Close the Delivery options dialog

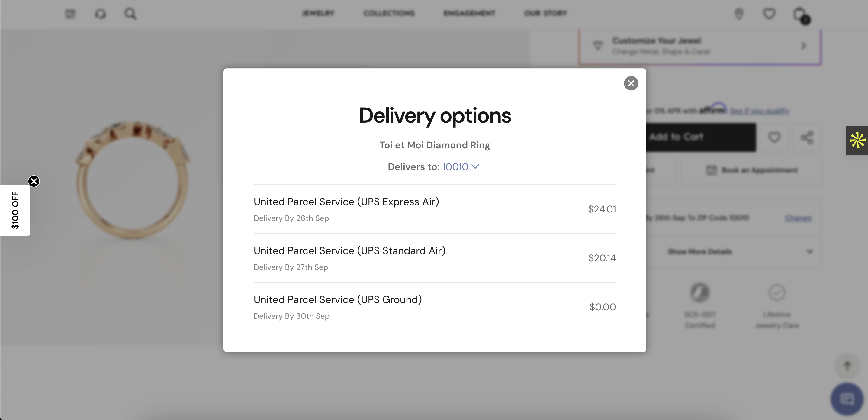631,83
